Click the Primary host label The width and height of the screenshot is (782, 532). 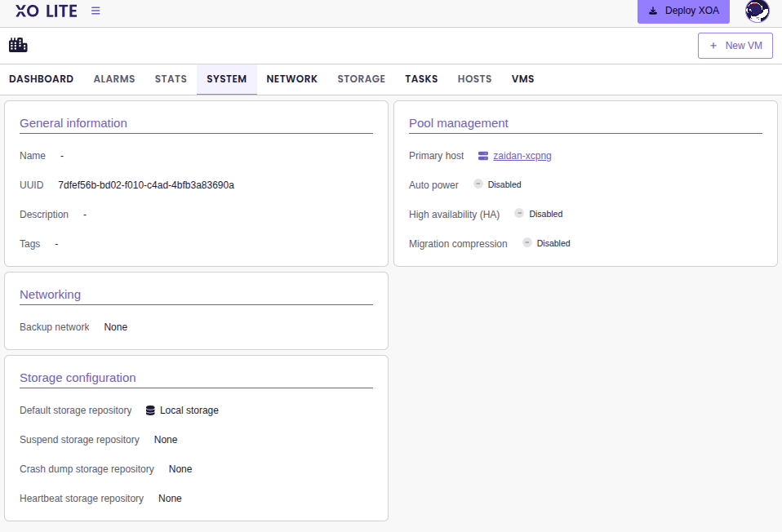click(x=436, y=156)
